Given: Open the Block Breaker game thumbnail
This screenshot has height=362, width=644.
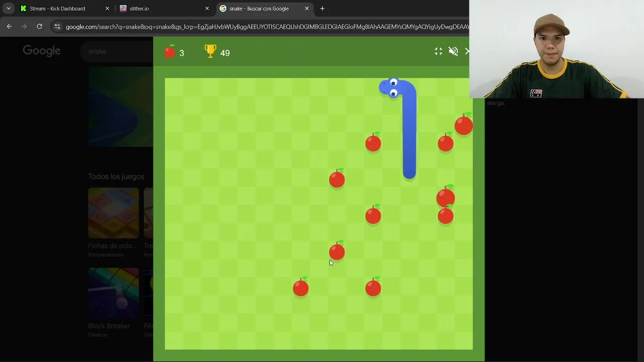Looking at the screenshot, I should pyautogui.click(x=113, y=293).
